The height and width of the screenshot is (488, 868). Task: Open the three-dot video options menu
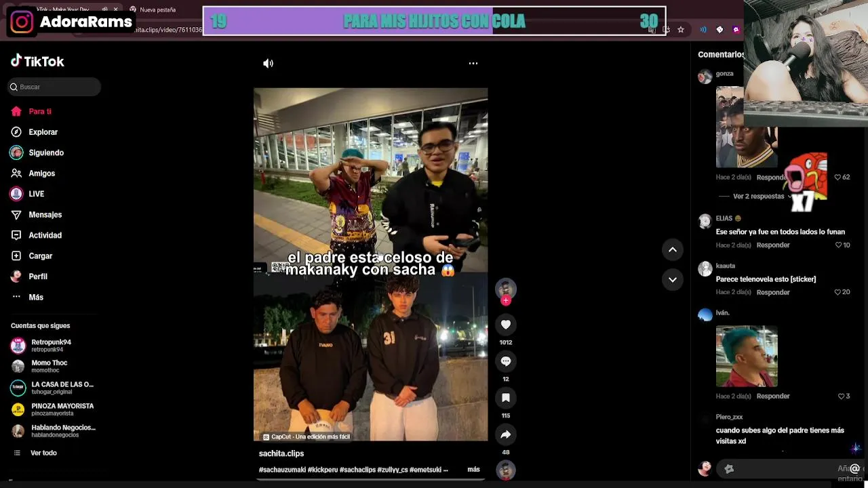473,63
